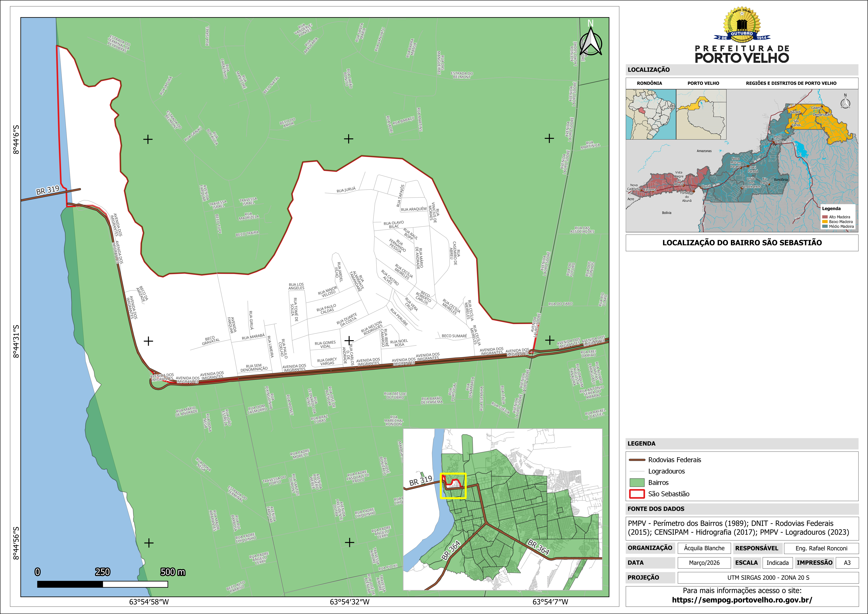Click the map title Localização do Bairro São Sebastião
868x614 pixels.
pyautogui.click(x=742, y=243)
